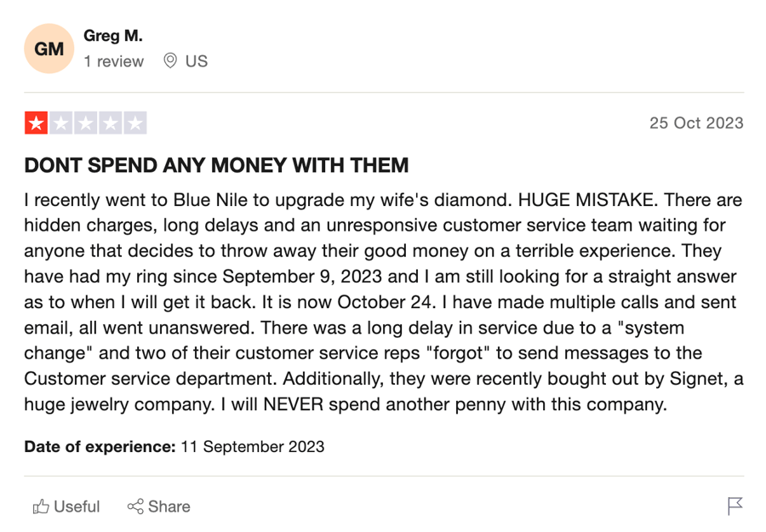This screenshot has height=532, width=766.
Task: Mark review as Useful via text label
Action: pos(77,506)
